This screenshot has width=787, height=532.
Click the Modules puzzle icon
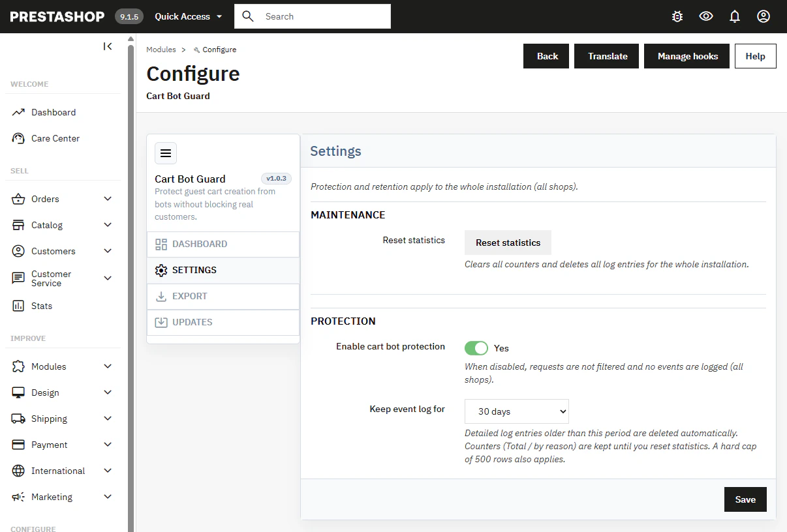(18, 366)
